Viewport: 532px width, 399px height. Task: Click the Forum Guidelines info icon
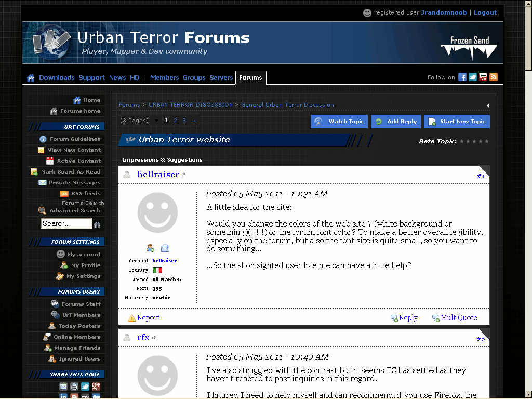tap(43, 139)
